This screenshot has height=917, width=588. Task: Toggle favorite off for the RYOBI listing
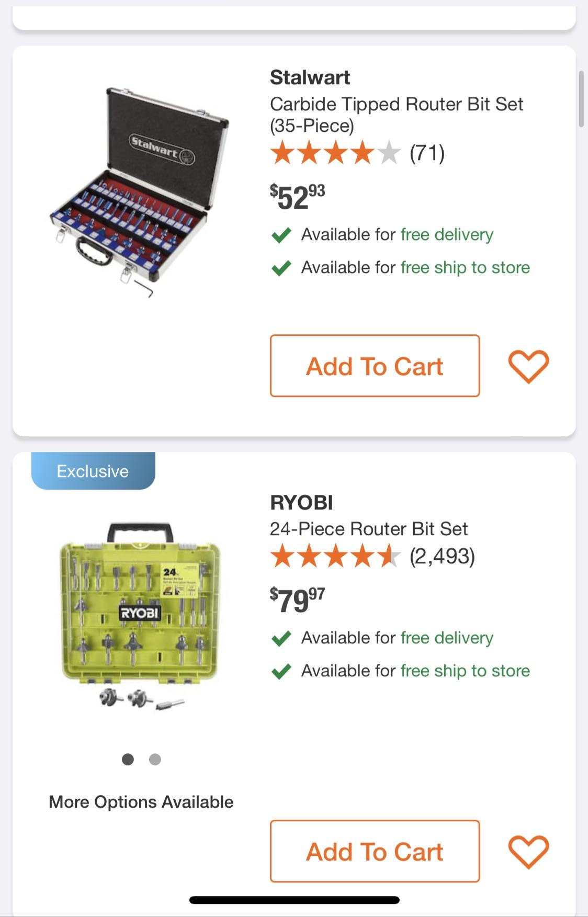coord(530,851)
